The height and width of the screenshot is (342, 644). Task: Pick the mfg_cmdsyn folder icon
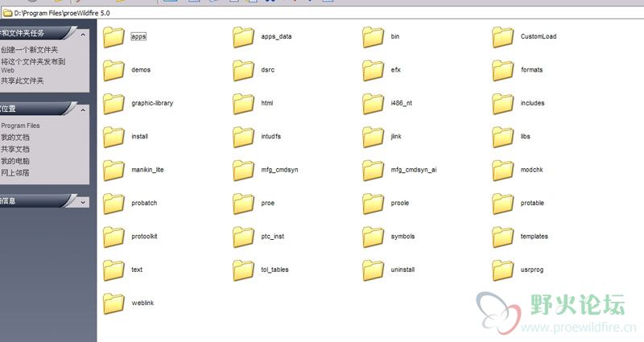[243, 170]
